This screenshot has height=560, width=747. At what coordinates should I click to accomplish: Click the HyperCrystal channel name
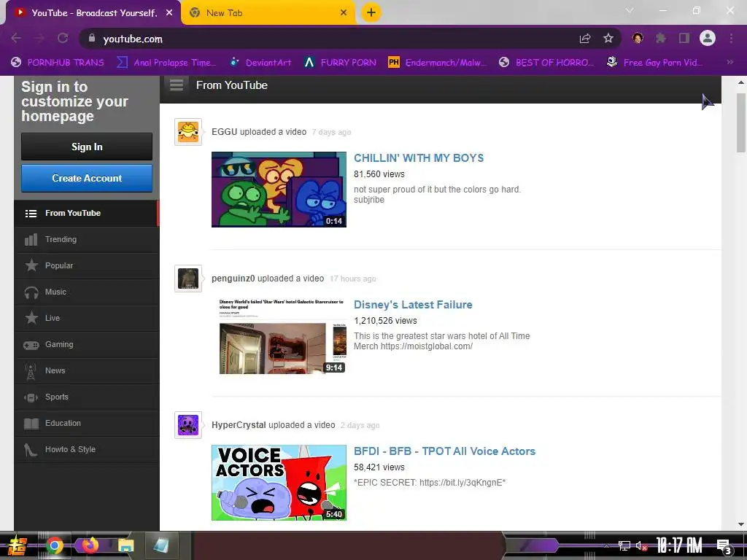point(239,425)
